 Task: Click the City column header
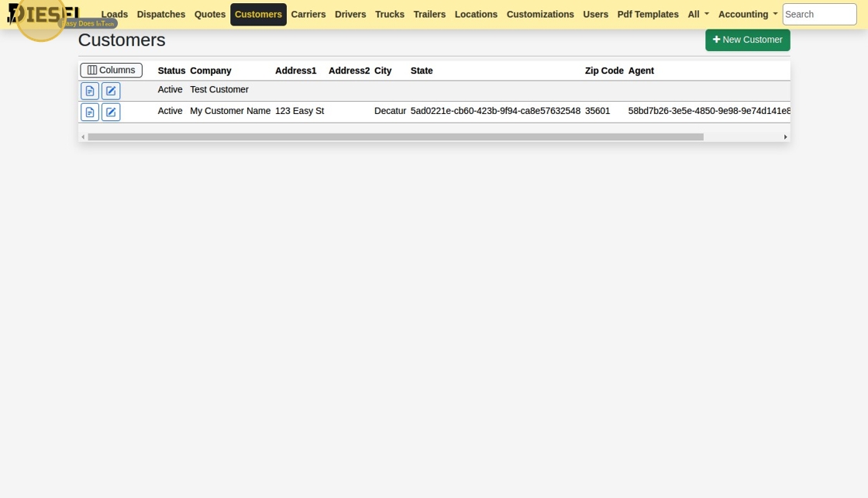[383, 71]
